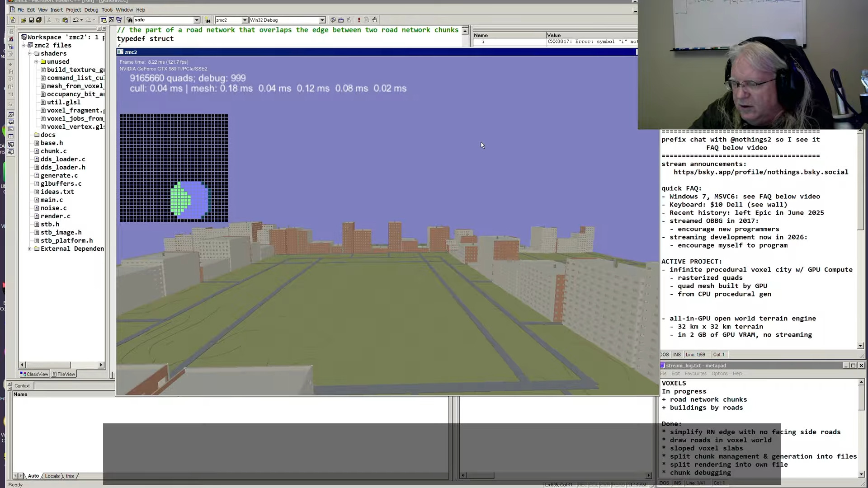Viewport: 868px width, 488px height.
Task: Click the Name column header in the Watch pane
Action: click(509, 35)
